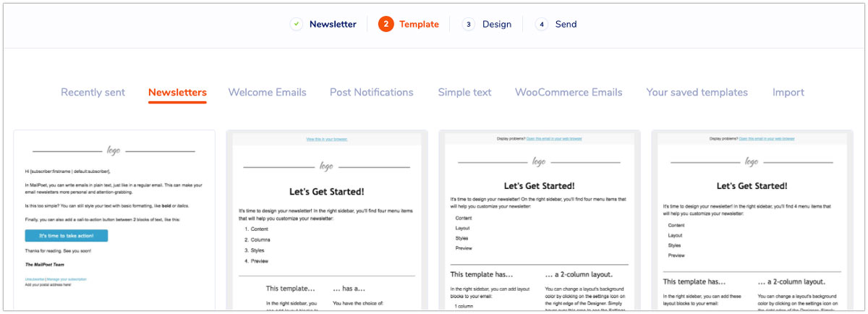Click '3. Styles' item in numbered list
868x314 pixels.
255,250
